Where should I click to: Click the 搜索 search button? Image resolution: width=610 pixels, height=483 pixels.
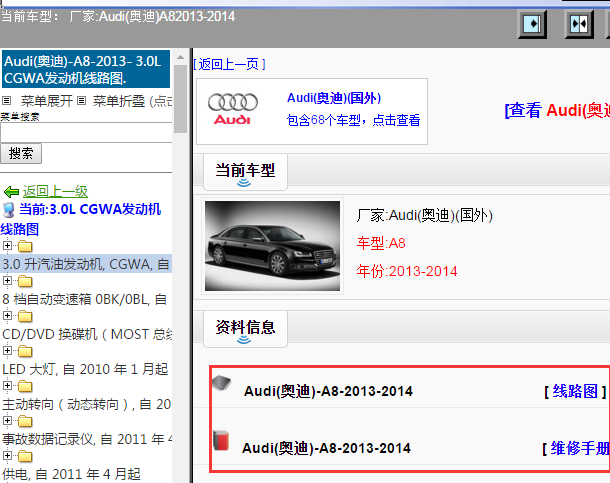click(x=21, y=153)
